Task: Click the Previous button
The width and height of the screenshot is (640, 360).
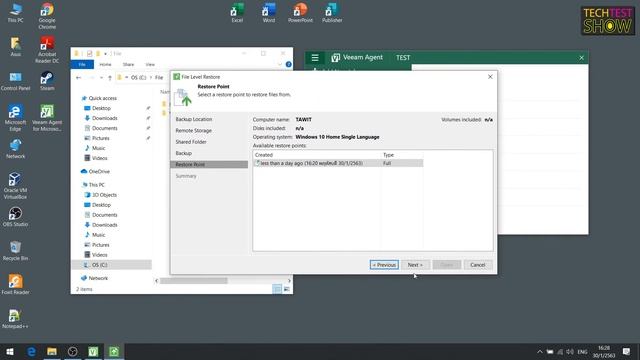Action: [384, 265]
